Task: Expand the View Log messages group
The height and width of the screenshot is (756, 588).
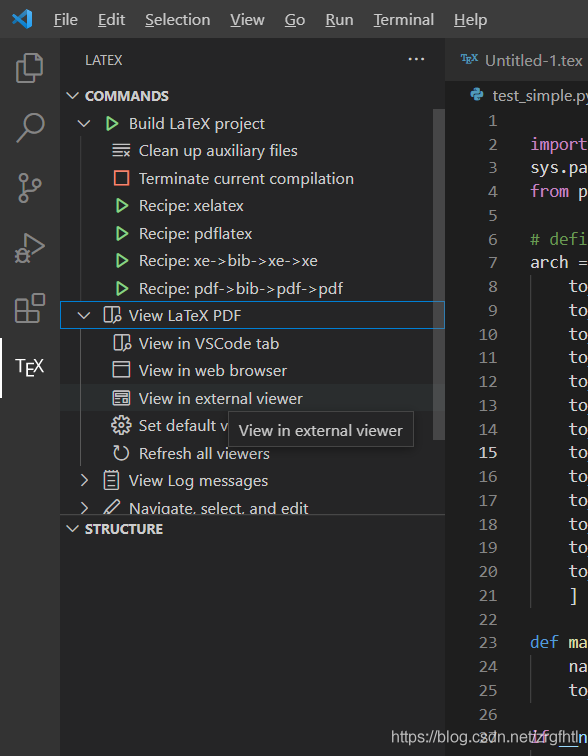Action: 84,481
